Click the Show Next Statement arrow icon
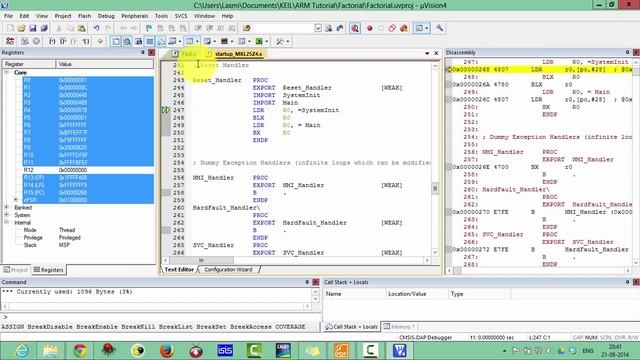This screenshot has height=360, width=640. pyautogui.click(x=100, y=41)
